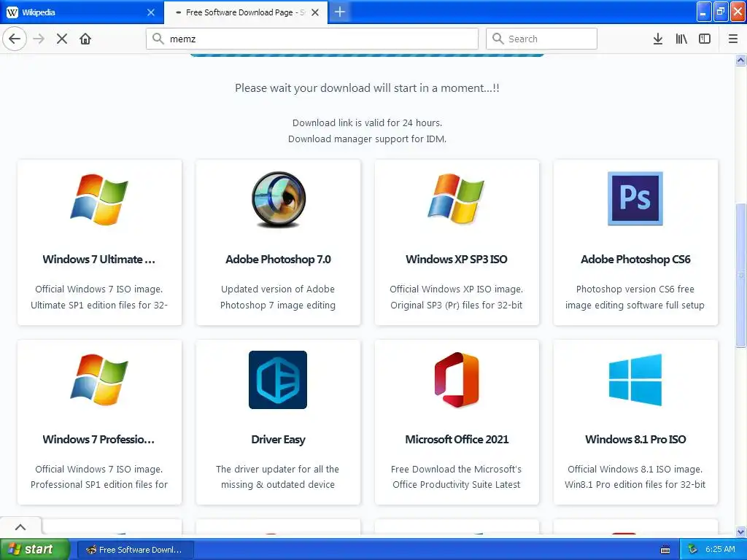This screenshot has height=560, width=747.
Task: Click 'Ultimate SP1 edition files for 32-' text
Action: (99, 305)
